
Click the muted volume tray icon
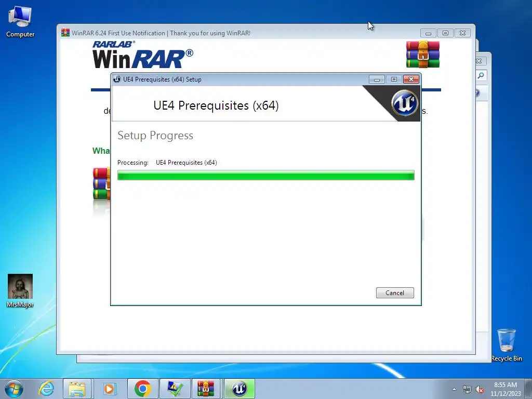click(480, 389)
